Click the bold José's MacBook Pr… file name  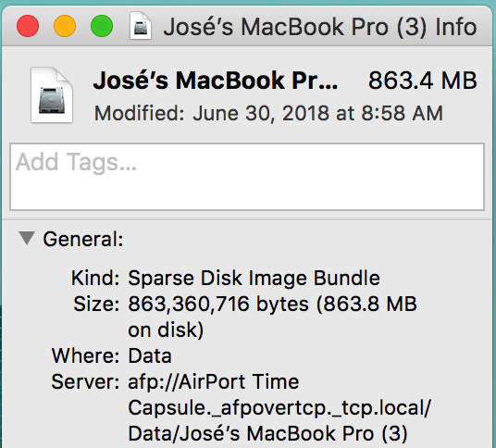click(216, 81)
